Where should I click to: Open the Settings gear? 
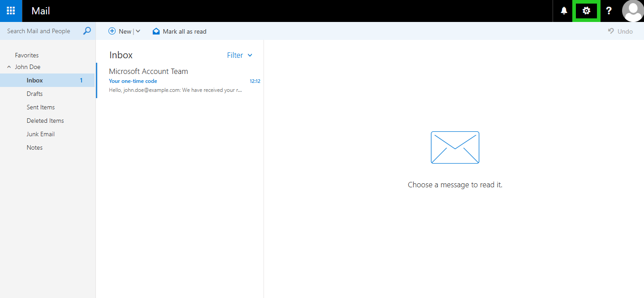click(586, 11)
